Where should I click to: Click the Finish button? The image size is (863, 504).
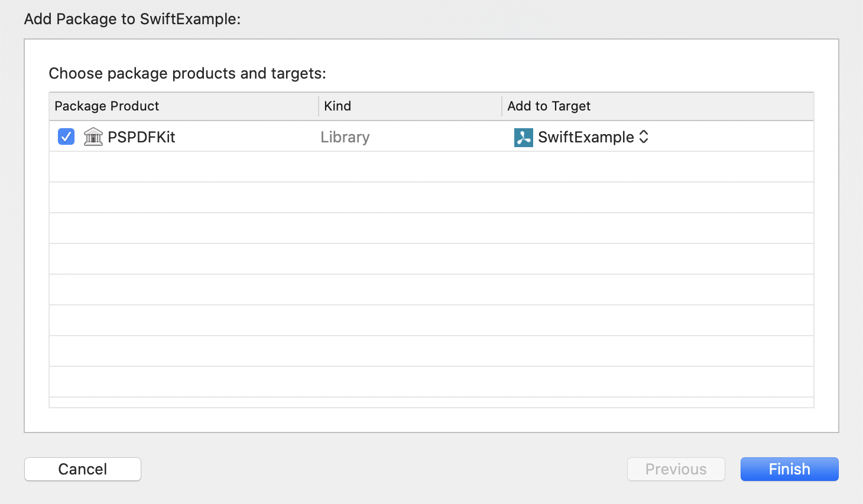pos(789,469)
